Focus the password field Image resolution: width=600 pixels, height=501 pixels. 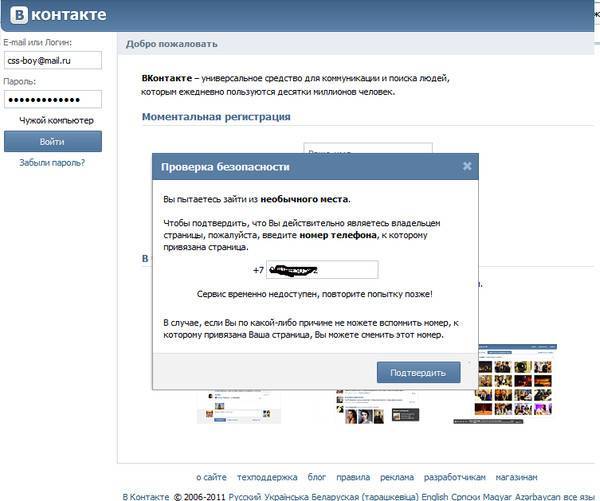pyautogui.click(x=53, y=100)
